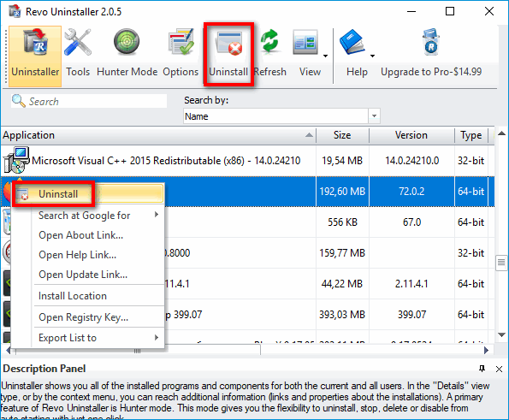509x420 pixels.
Task: Minimize the Revo Uninstaller window
Action: coord(411,12)
